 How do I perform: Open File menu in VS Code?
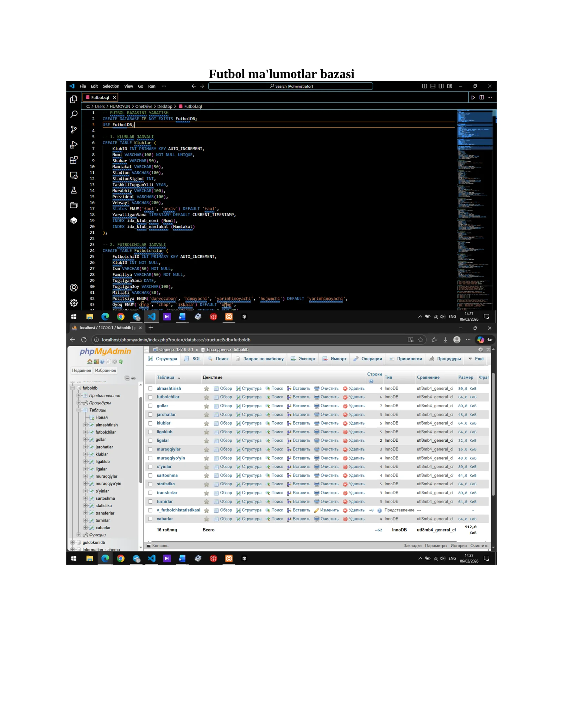[83, 86]
